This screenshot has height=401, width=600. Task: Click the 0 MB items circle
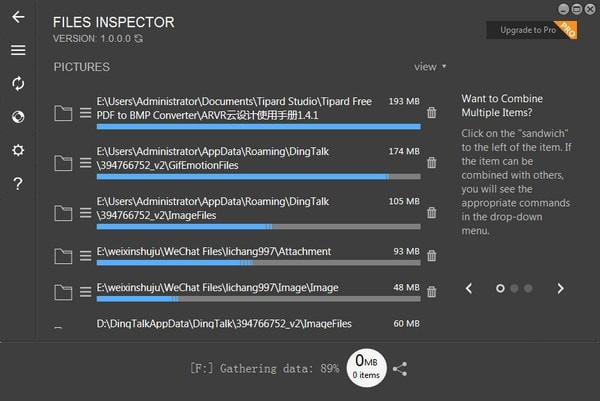tap(367, 367)
